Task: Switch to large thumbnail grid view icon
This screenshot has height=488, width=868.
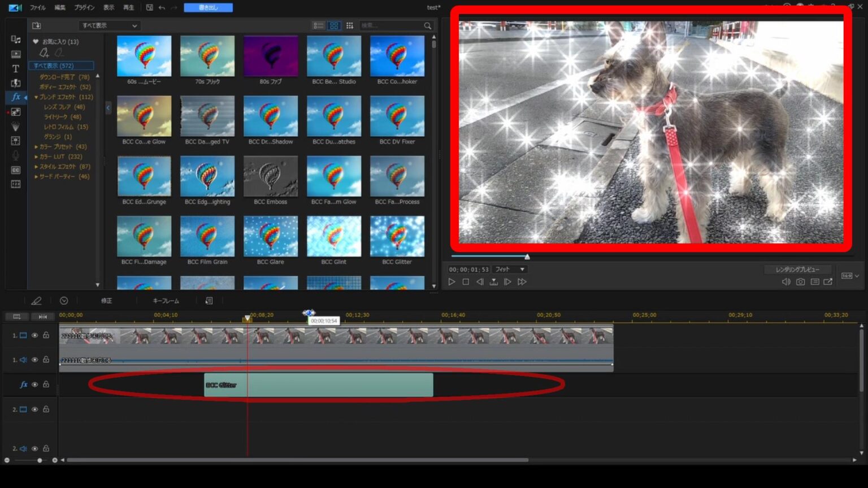Action: (334, 25)
